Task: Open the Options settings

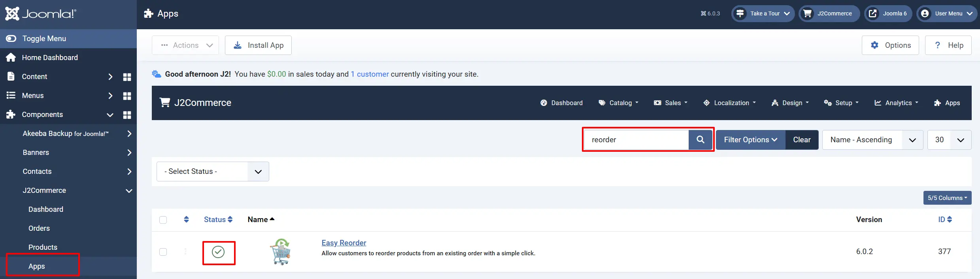Action: [890, 45]
